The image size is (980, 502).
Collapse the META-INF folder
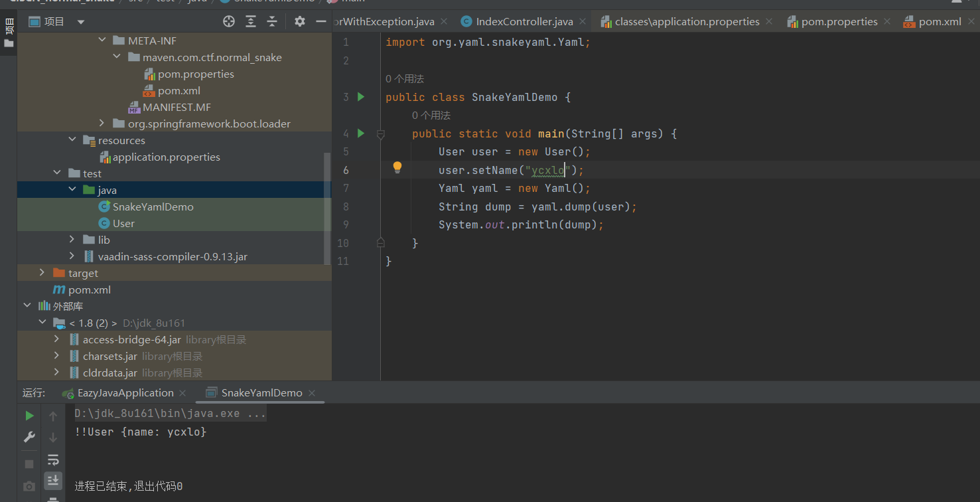click(x=102, y=41)
